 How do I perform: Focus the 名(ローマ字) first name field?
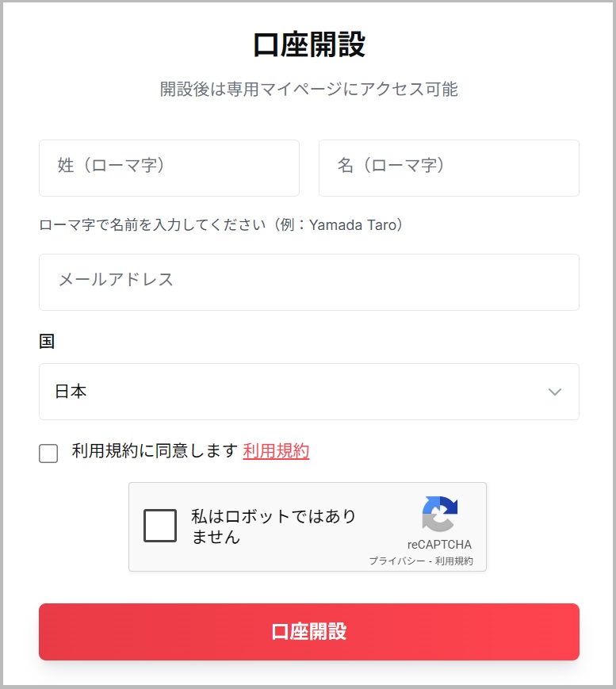[x=449, y=168]
